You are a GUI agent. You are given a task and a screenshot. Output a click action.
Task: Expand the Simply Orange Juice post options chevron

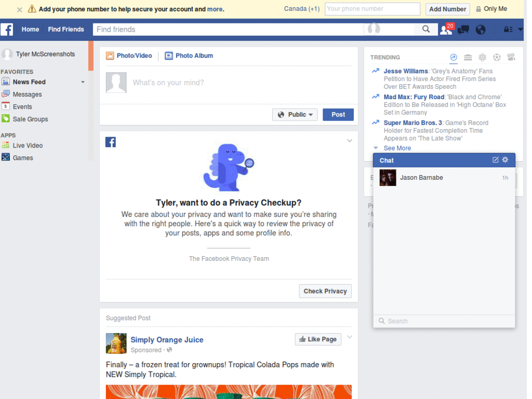[350, 337]
